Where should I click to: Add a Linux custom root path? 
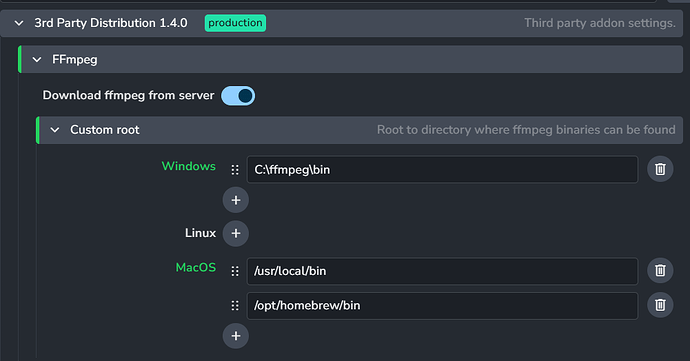236,233
